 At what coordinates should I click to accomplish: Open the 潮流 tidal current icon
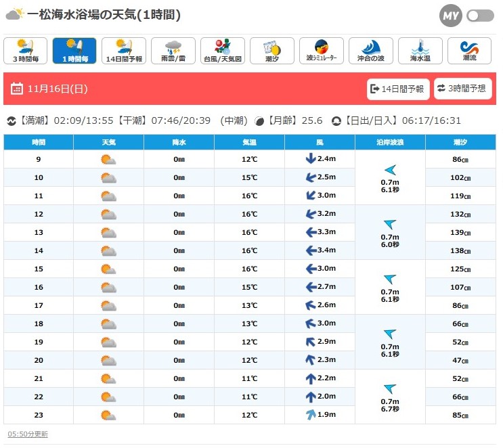point(470,51)
